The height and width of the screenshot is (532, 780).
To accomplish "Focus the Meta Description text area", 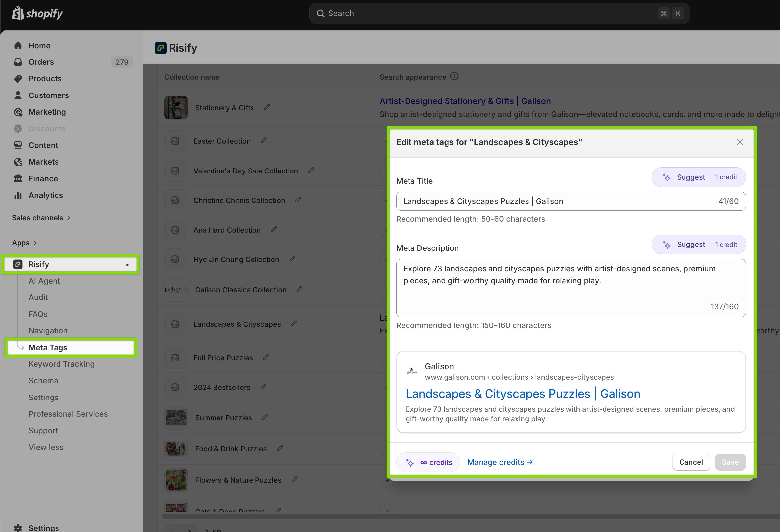I will tap(570, 288).
